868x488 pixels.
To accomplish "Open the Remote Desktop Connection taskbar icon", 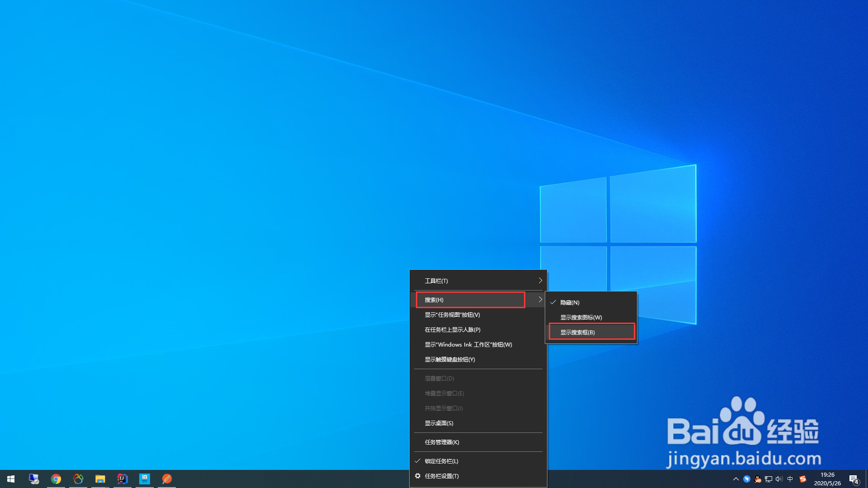I will click(33, 479).
